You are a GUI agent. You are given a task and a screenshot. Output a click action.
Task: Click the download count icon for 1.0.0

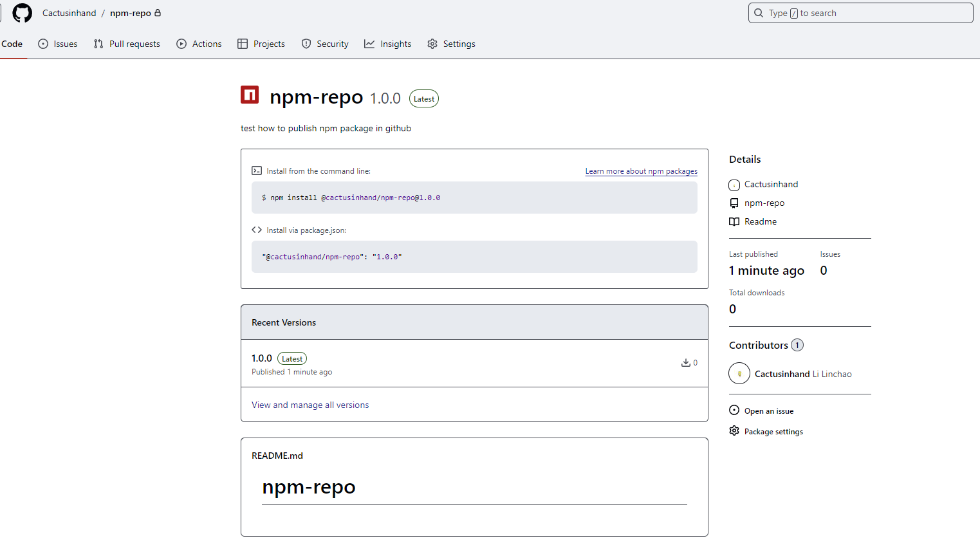[x=686, y=363]
